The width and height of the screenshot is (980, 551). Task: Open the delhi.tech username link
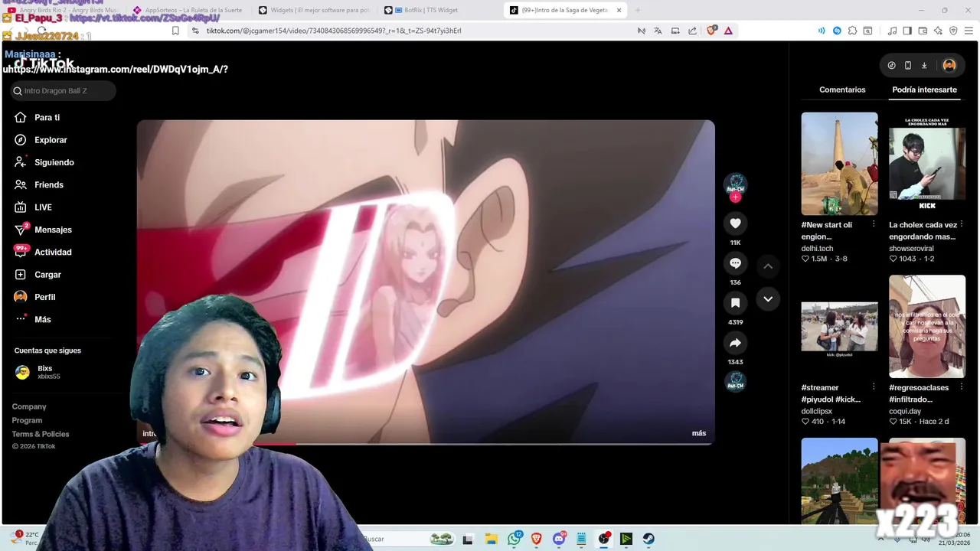click(817, 249)
